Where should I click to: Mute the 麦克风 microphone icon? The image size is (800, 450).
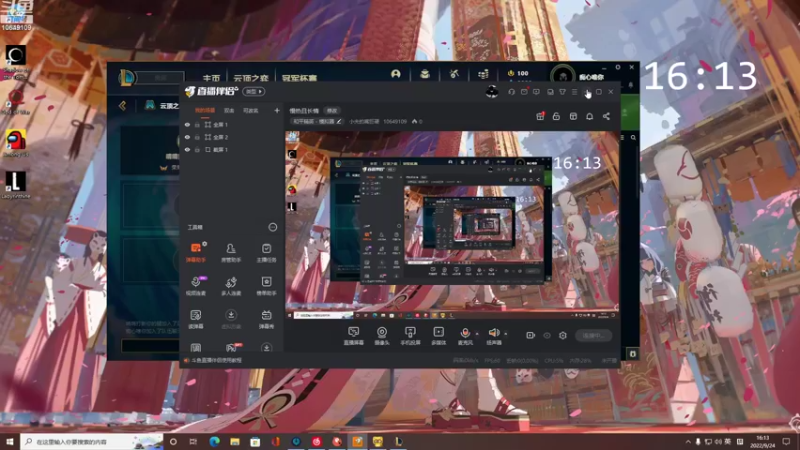(x=465, y=333)
